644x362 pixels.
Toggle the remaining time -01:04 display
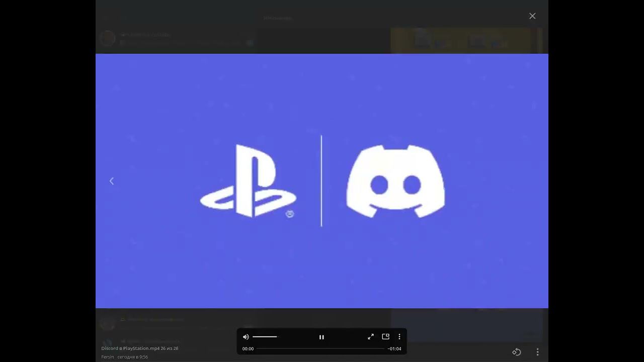tap(394, 349)
